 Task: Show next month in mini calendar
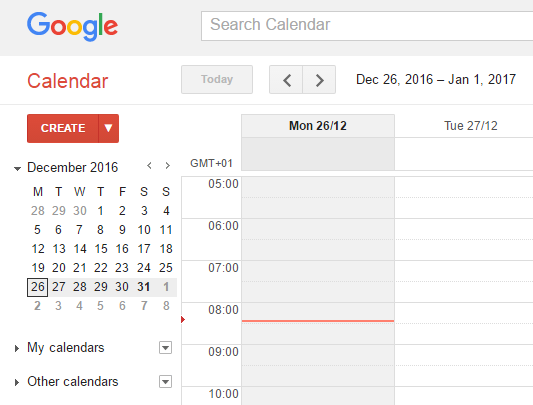[x=168, y=166]
